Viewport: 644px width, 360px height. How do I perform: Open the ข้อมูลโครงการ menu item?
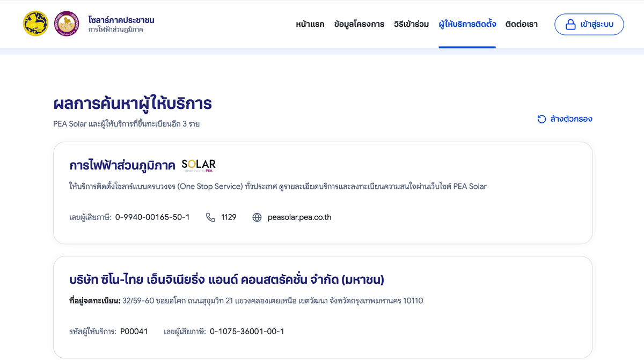(x=359, y=24)
